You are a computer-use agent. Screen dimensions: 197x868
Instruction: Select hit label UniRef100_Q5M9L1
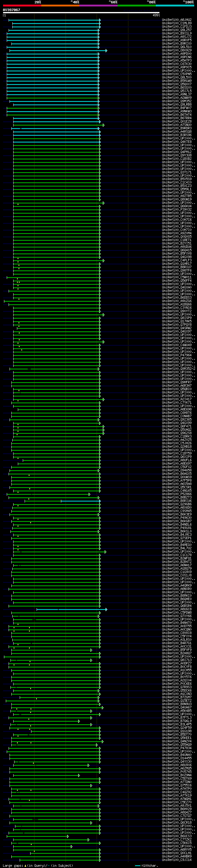point(177,189)
